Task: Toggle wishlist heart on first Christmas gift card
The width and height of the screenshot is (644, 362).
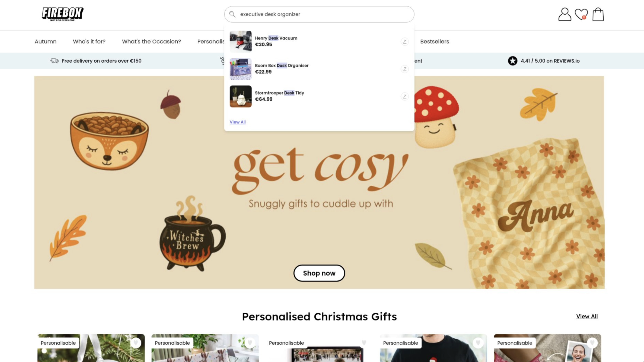Action: coord(136,343)
